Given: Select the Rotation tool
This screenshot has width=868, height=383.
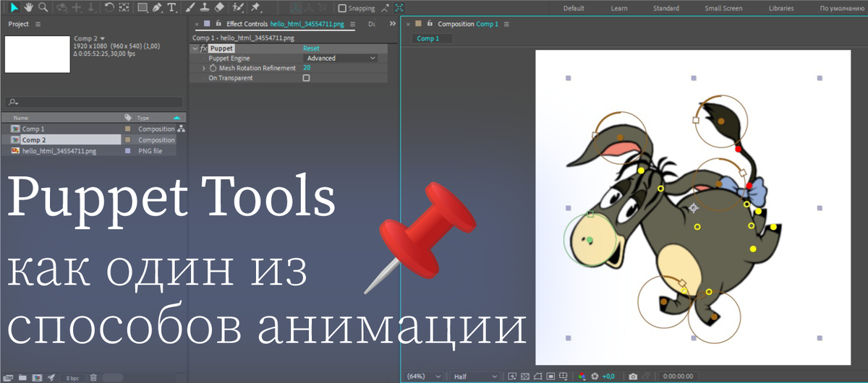Looking at the screenshot, I should 109,8.
